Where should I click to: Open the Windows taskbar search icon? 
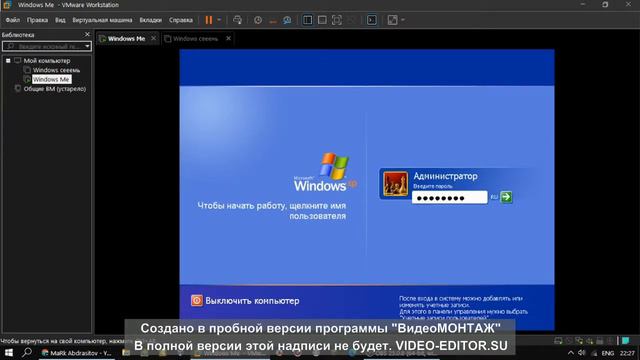27,352
